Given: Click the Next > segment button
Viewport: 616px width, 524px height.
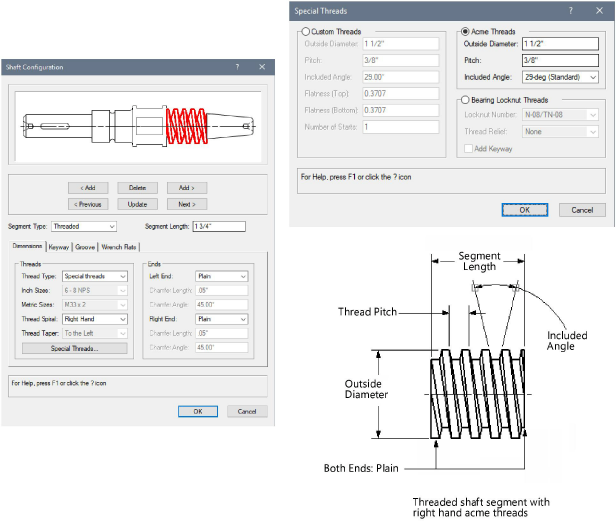Looking at the screenshot, I should click(186, 204).
